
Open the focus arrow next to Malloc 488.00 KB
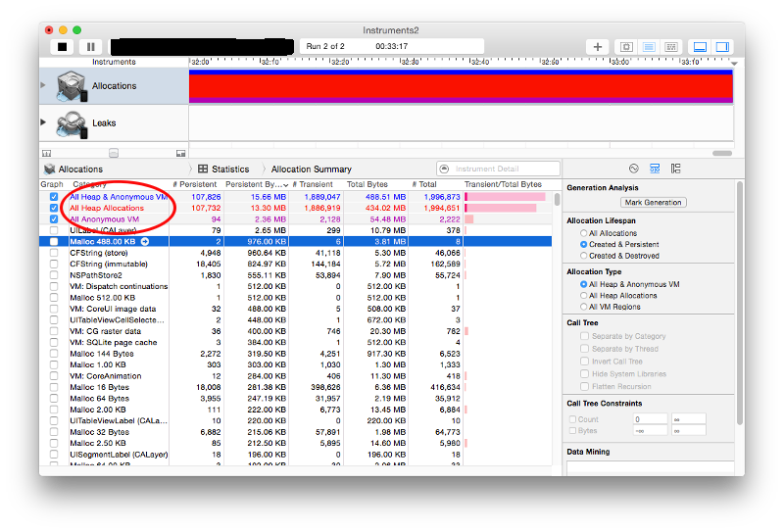click(144, 241)
